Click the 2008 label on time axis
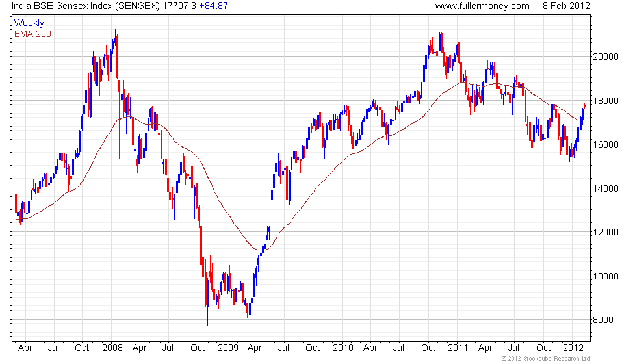Image resolution: width=624 pixels, height=364 pixels. [112, 348]
